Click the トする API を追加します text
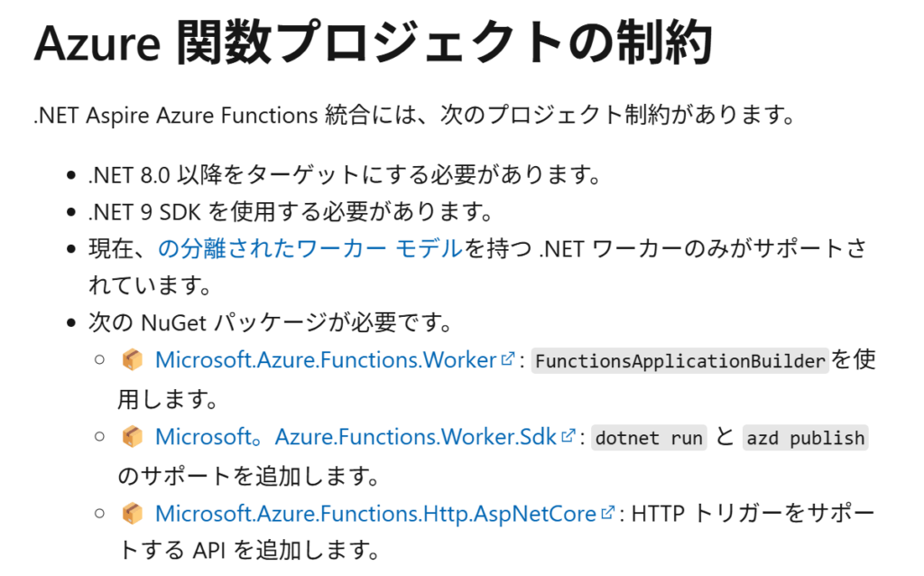 point(249,551)
